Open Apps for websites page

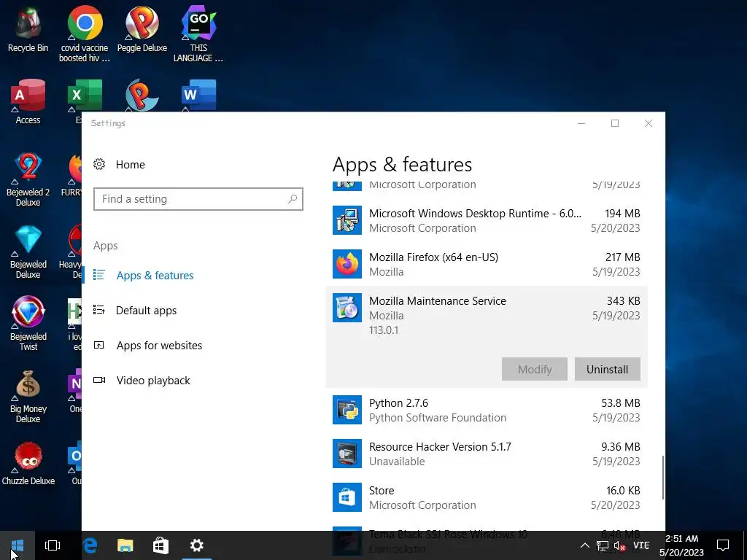(x=159, y=345)
